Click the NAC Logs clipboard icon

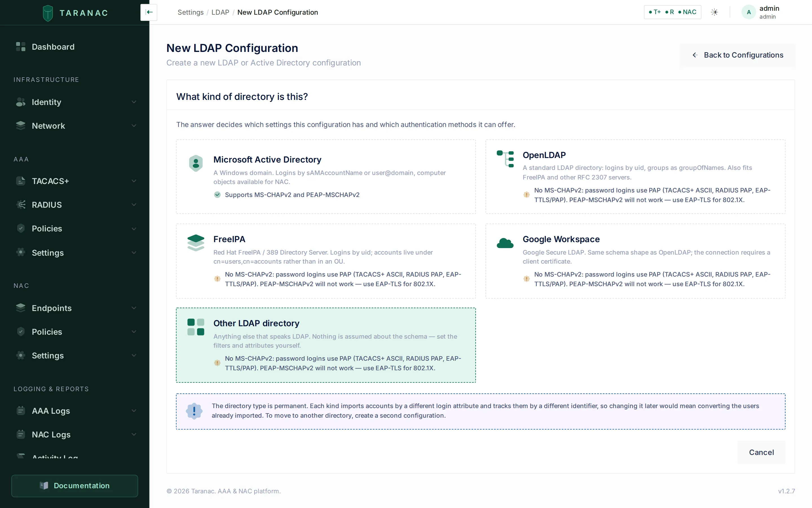tap(21, 434)
